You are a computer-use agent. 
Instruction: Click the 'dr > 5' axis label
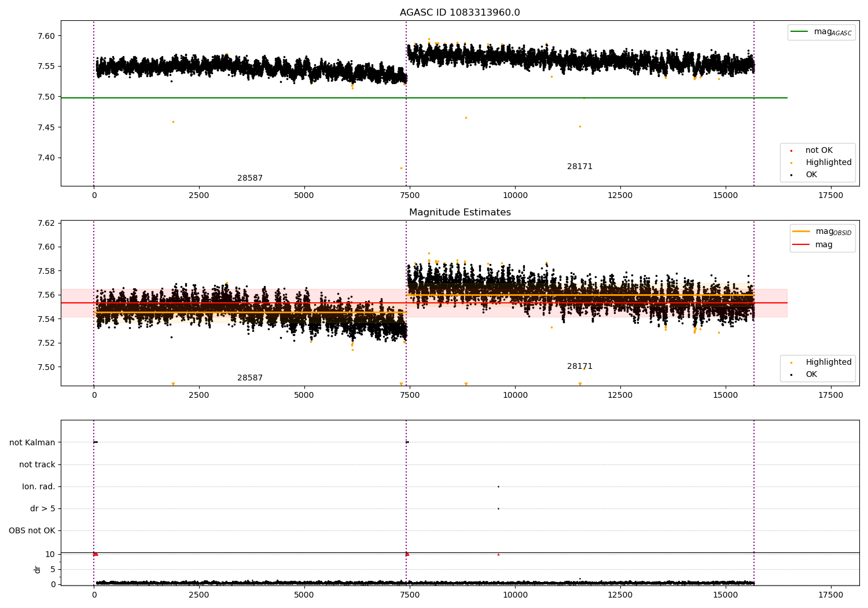[43, 508]
